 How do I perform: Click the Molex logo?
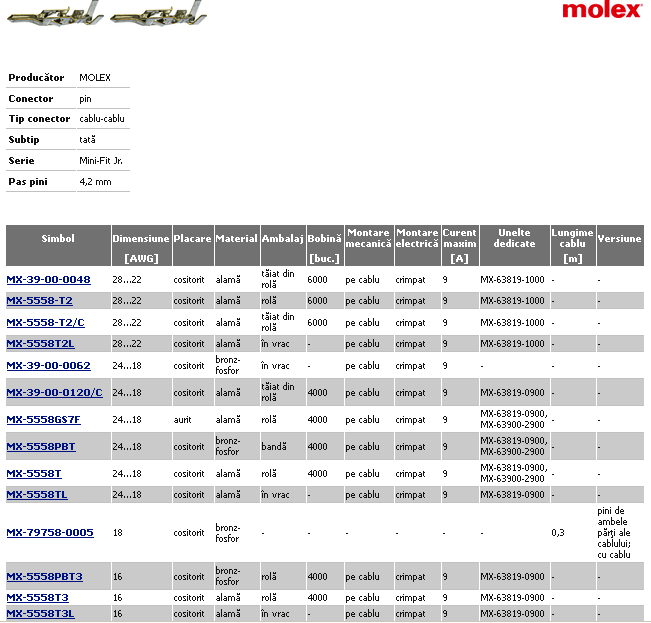(x=602, y=10)
